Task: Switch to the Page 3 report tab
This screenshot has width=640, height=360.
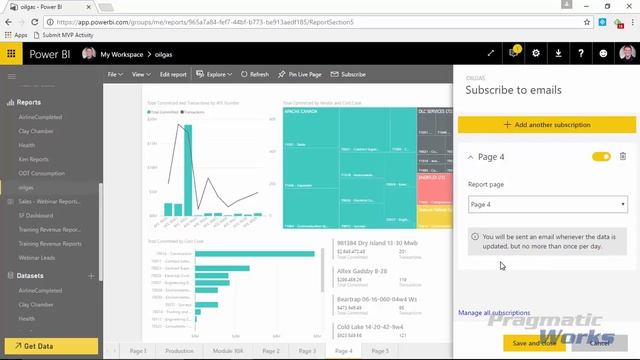Action: coord(307,351)
